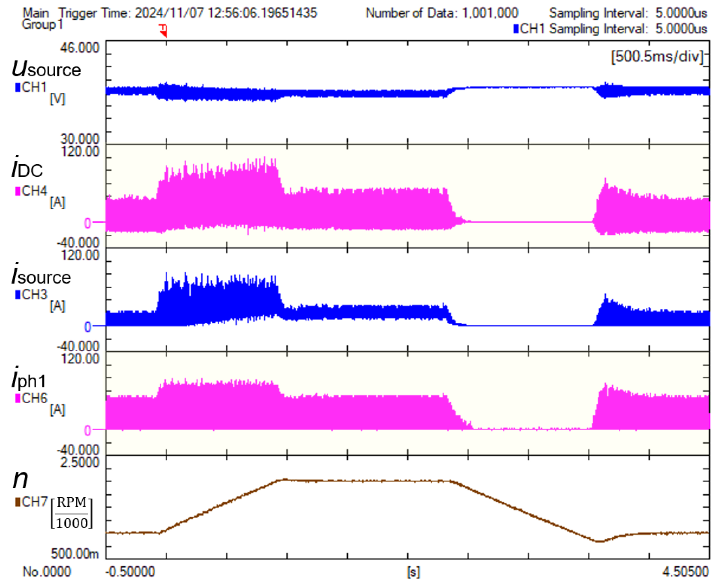
Task: Click the -0.50000 start time label
Action: tap(130, 572)
